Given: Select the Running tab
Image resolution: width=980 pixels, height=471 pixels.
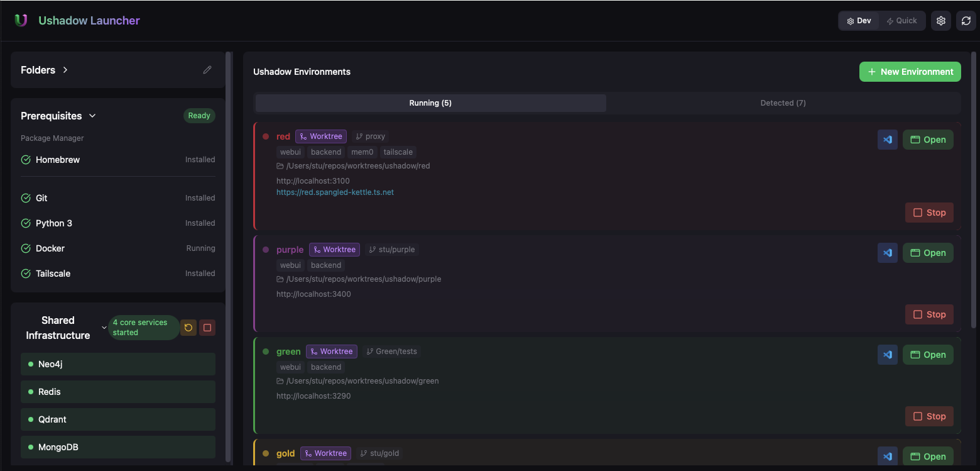Looking at the screenshot, I should pyautogui.click(x=430, y=103).
